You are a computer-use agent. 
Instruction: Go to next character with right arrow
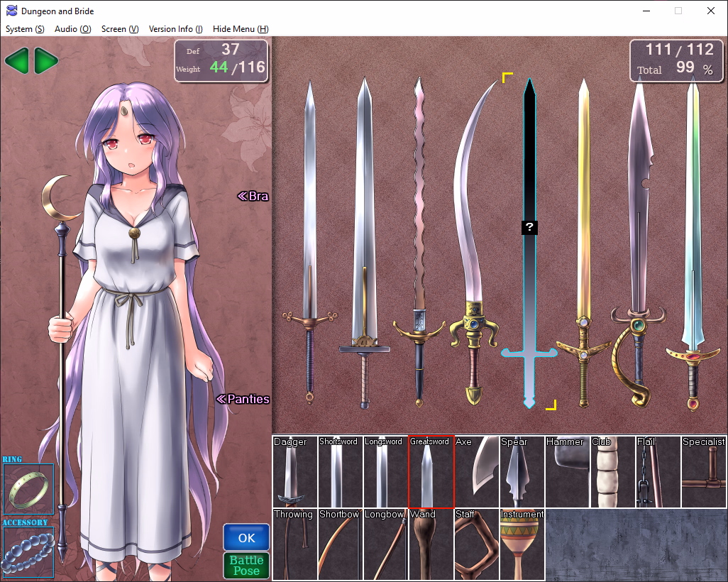(46, 61)
